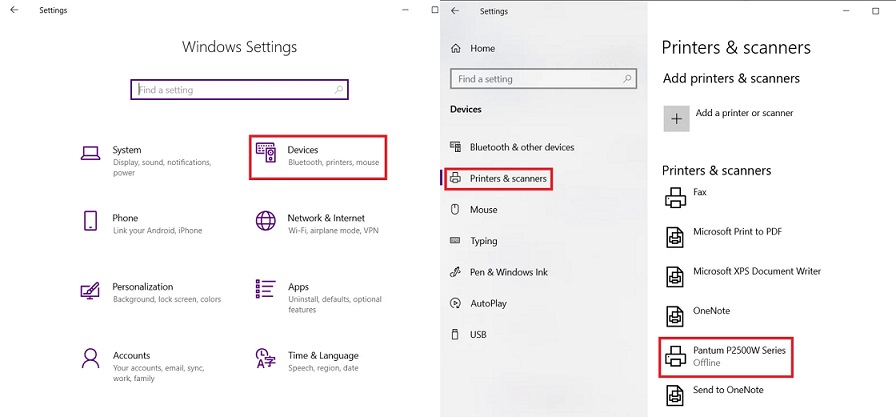
Task: Go back in the Windows Settings window
Action: point(14,10)
